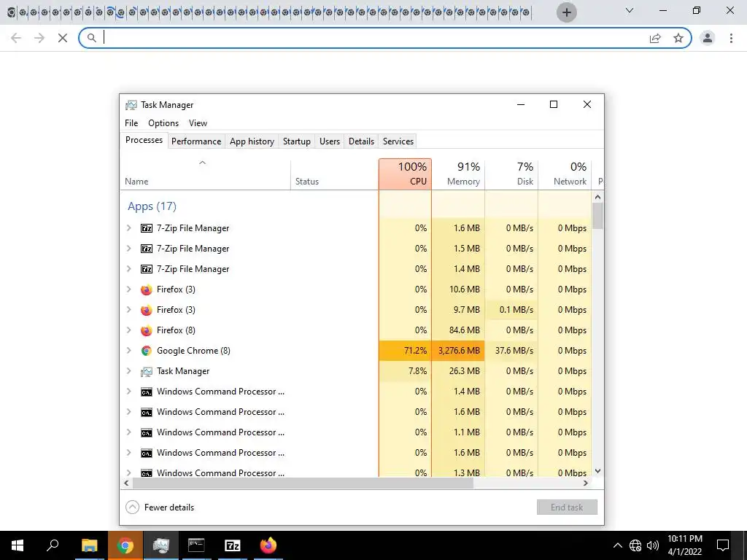
Task: Click the Task Manager taskbar icon
Action: coord(161,545)
